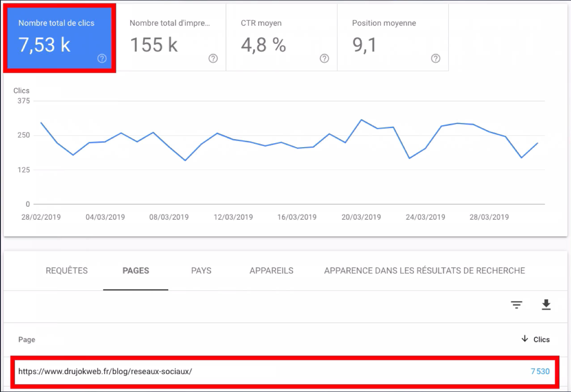Click the 155 k impressions value
This screenshot has width=571, height=392.
pyautogui.click(x=153, y=45)
